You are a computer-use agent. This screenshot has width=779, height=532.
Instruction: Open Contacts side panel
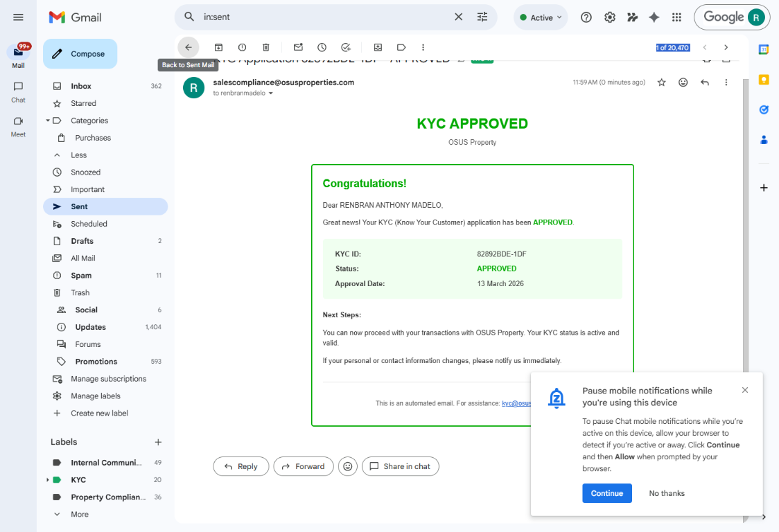click(764, 140)
